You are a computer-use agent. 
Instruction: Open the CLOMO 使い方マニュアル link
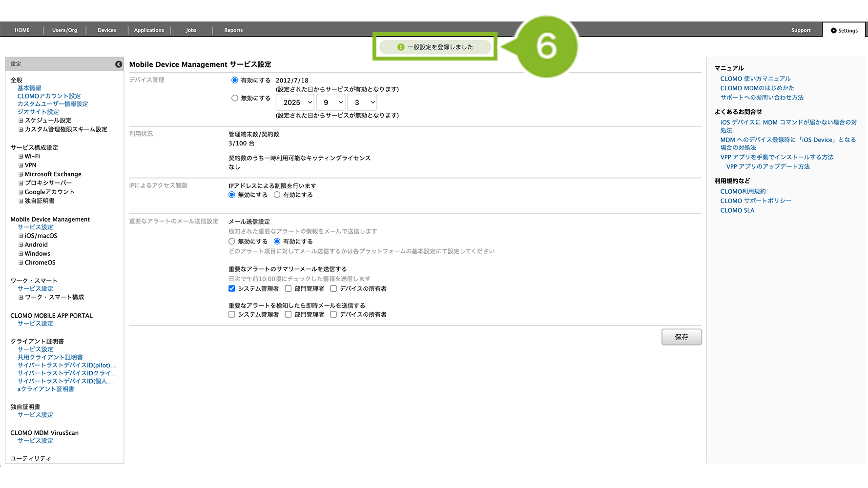coord(755,79)
